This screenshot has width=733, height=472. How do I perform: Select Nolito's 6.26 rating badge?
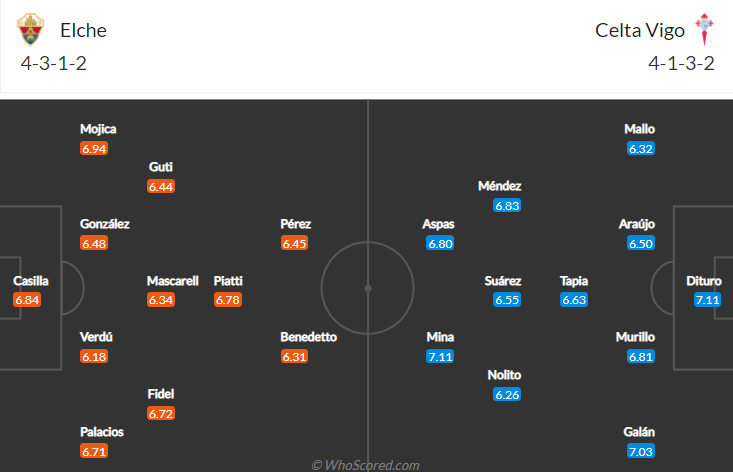click(507, 395)
